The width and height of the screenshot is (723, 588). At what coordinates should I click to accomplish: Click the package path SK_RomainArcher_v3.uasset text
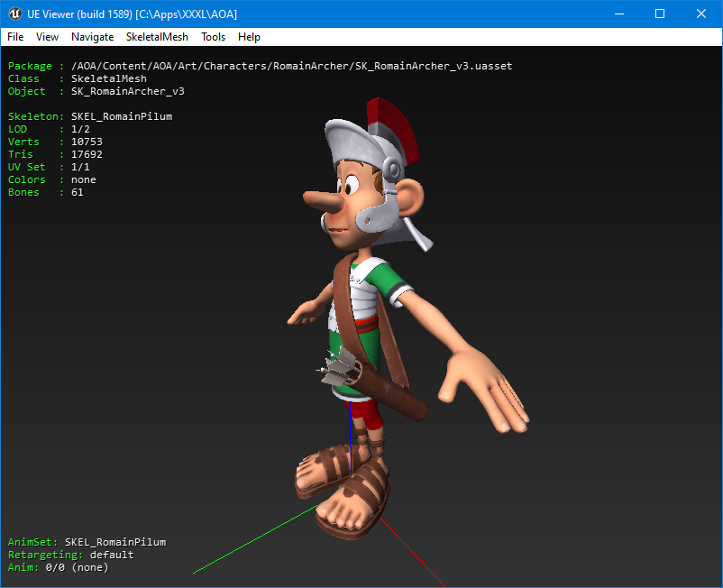pyautogui.click(x=291, y=66)
